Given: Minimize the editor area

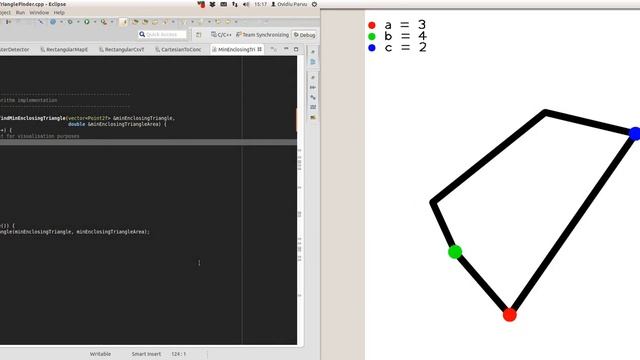Looking at the screenshot, I should [x=286, y=49].
